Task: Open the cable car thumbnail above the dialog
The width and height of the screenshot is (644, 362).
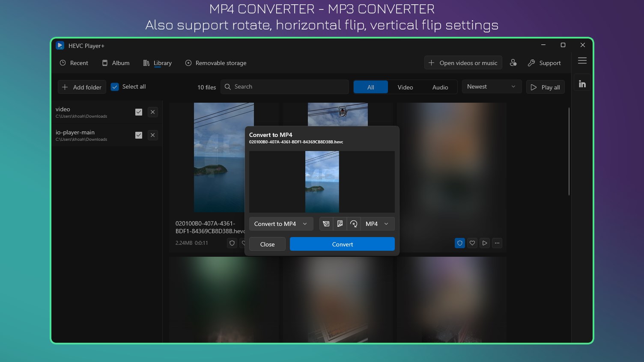Action: coord(338,114)
